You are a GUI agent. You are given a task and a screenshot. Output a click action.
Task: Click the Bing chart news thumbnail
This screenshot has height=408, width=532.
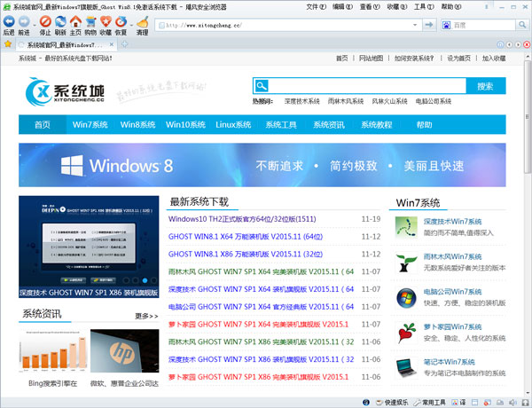tap(53, 351)
